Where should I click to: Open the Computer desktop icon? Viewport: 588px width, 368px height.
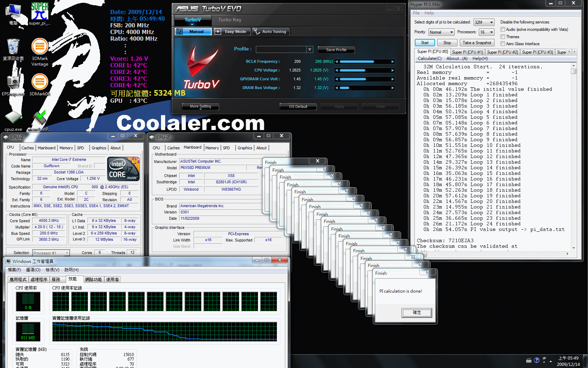(13, 14)
